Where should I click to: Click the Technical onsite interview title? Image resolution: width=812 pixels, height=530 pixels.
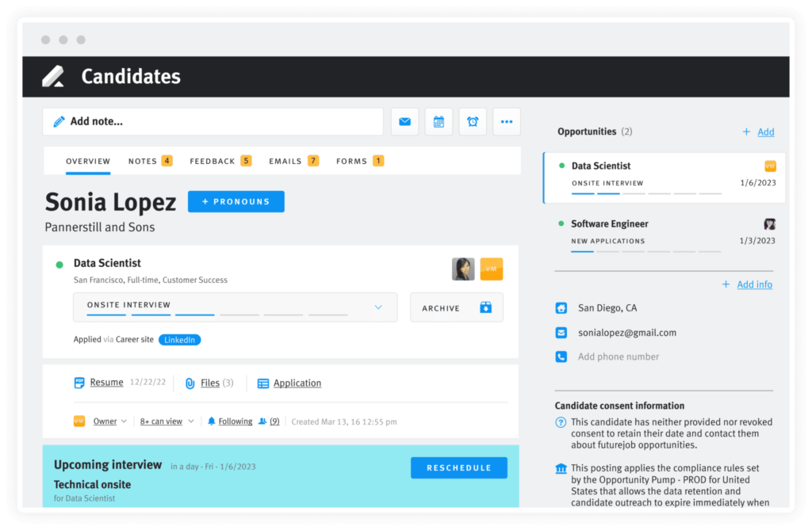(92, 485)
